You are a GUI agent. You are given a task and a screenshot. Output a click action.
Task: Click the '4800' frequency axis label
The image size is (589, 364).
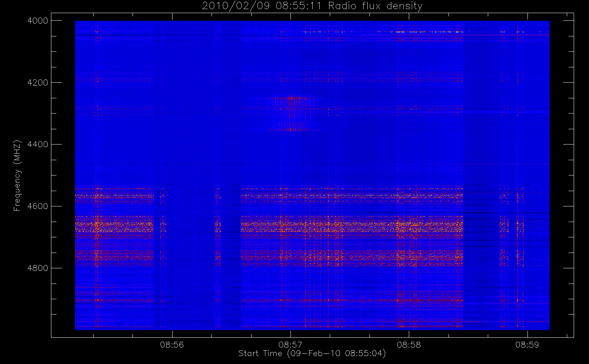click(38, 268)
